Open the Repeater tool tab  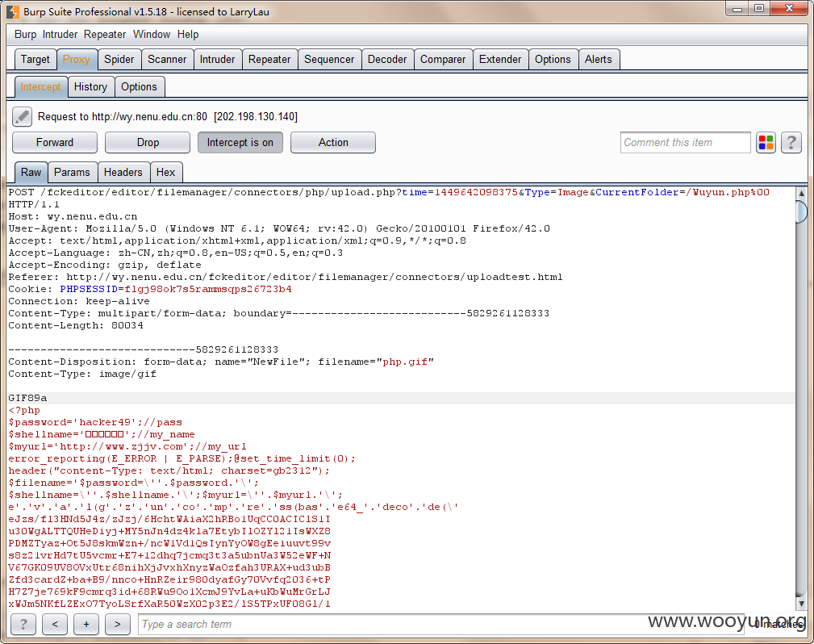(x=269, y=59)
